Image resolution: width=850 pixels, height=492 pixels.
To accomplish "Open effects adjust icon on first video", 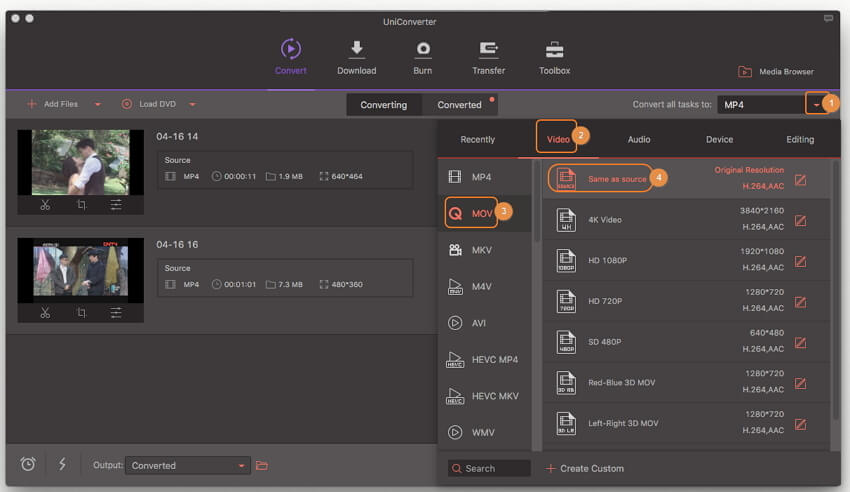I will [x=116, y=204].
